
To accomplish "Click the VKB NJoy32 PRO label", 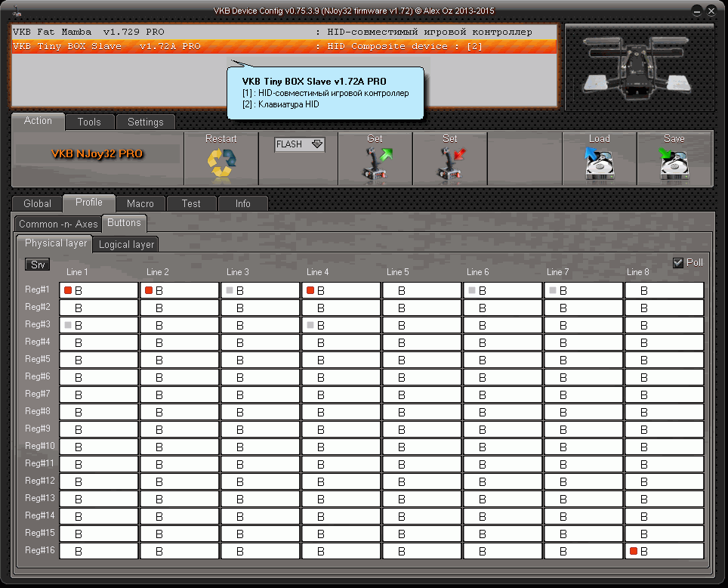I will (x=97, y=154).
